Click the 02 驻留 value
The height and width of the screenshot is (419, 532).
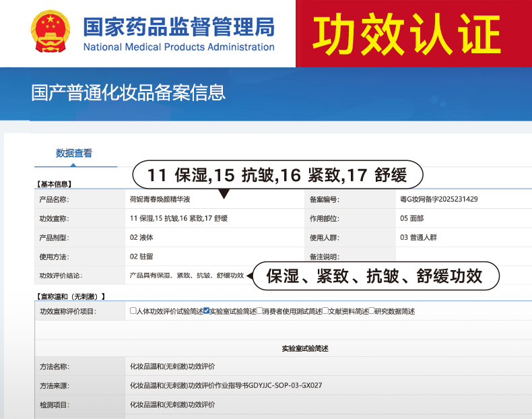click(141, 257)
